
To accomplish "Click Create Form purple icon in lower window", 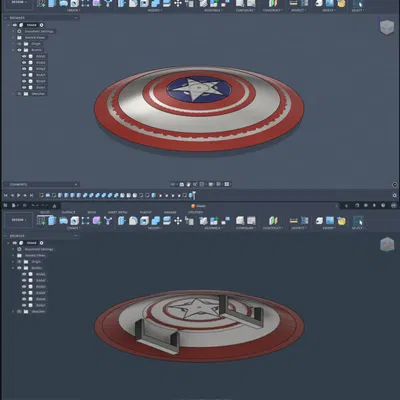I will tap(97, 220).
